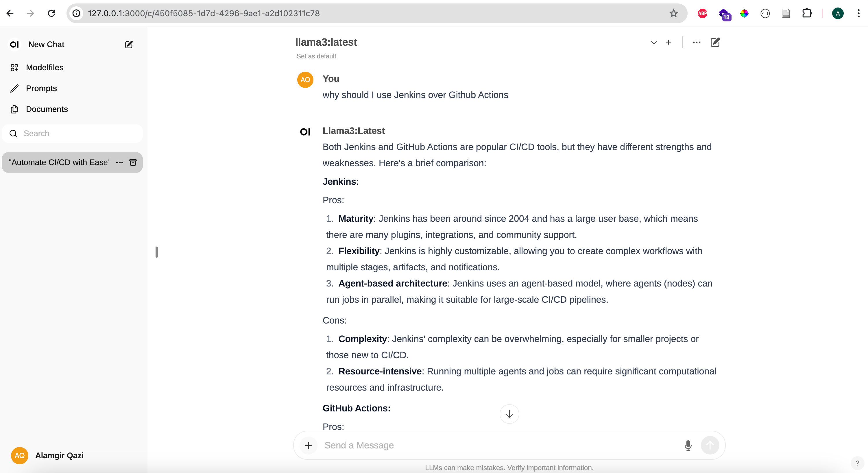Open Documents in the sidebar
The image size is (868, 473).
click(47, 109)
